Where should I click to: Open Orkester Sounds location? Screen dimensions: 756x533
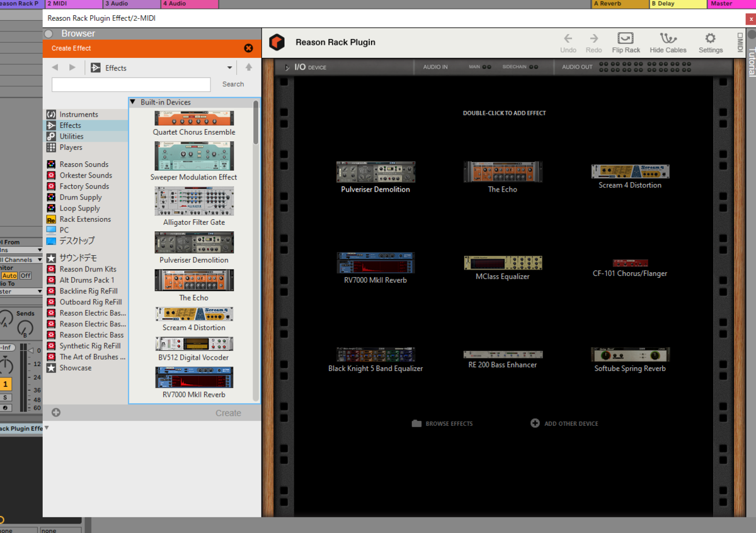(x=86, y=175)
